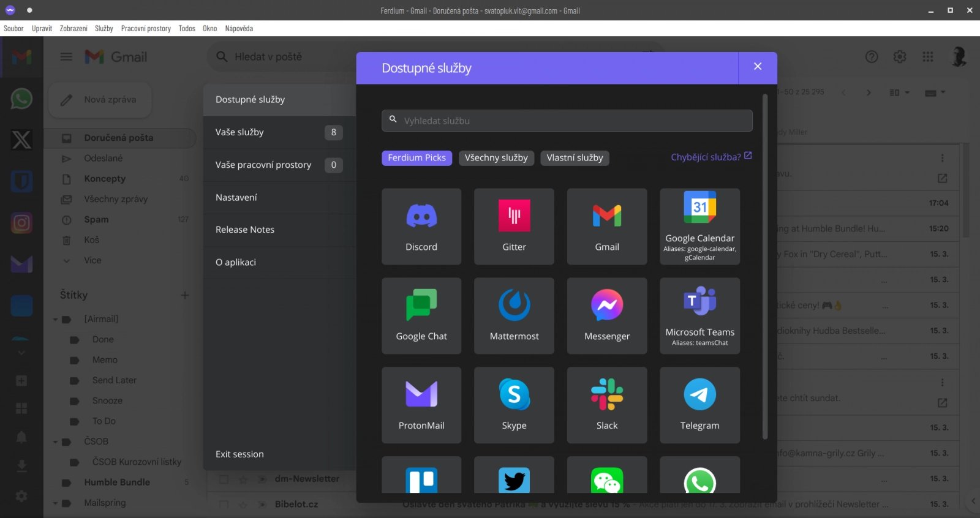Add the ProtonMail service
This screenshot has width=980, height=518.
click(x=421, y=405)
